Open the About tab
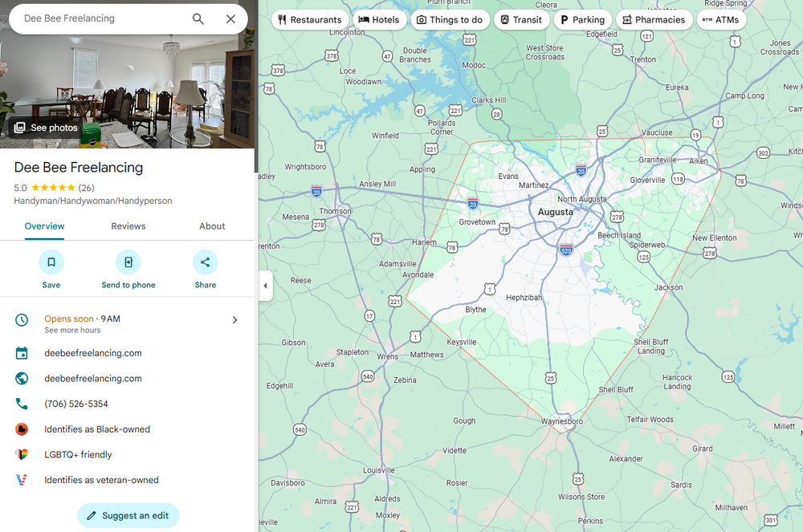803x532 pixels. [x=212, y=226]
